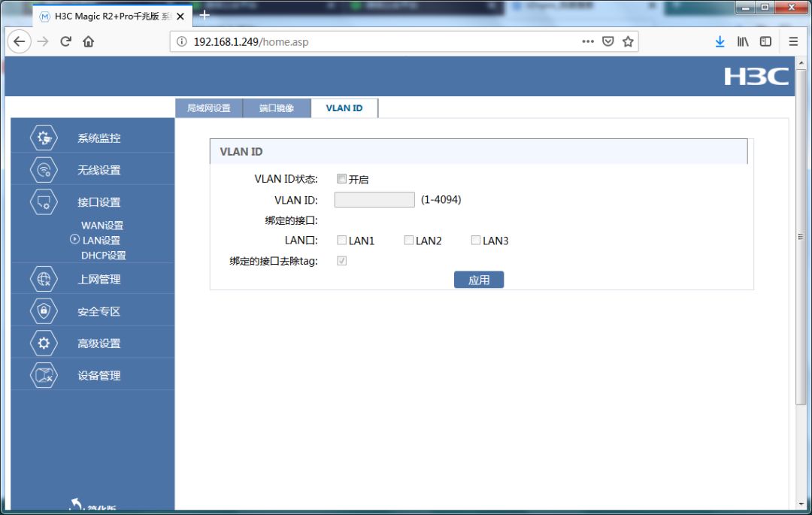812x515 pixels.
Task: Click the (1-4094) range hint text
Action: coord(441,199)
